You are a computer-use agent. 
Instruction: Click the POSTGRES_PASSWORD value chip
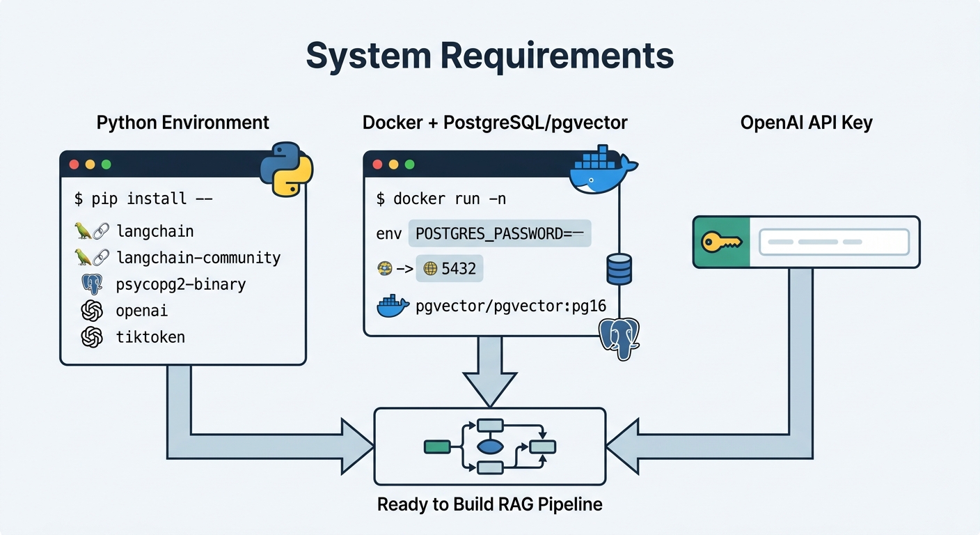pyautogui.click(x=499, y=234)
